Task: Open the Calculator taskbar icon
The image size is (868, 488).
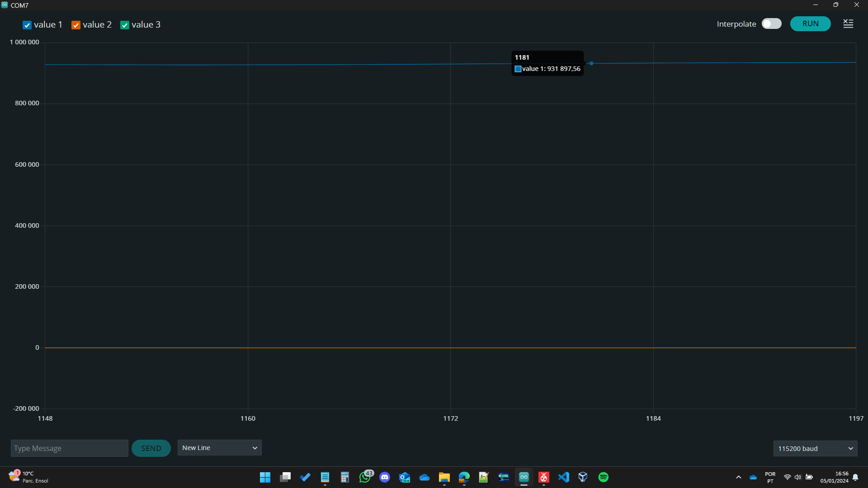Action: (345, 477)
